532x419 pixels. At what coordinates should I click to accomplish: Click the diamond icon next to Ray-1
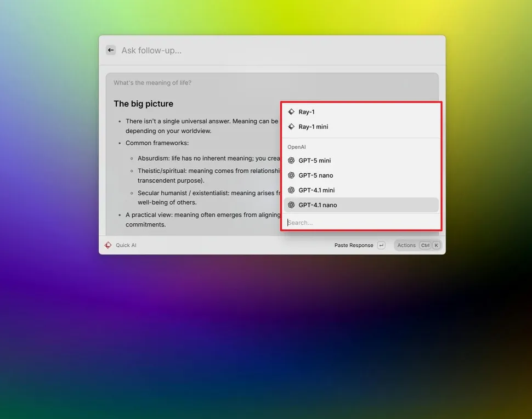291,112
